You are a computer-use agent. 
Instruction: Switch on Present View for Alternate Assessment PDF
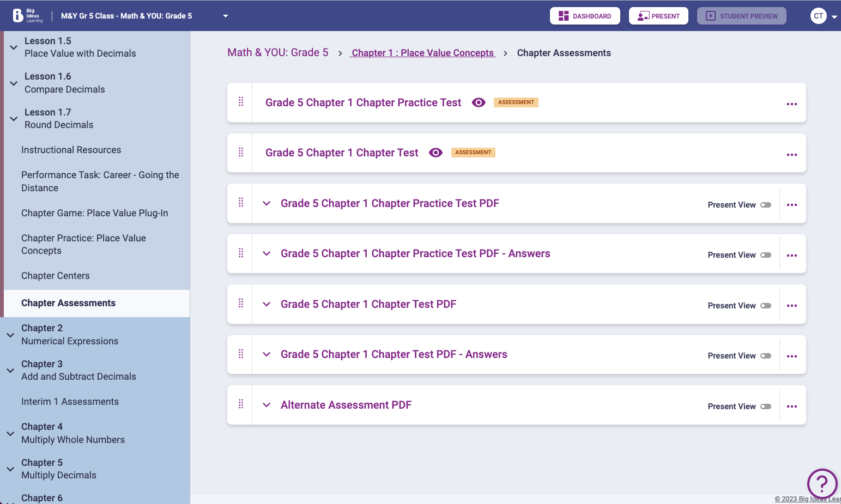766,406
